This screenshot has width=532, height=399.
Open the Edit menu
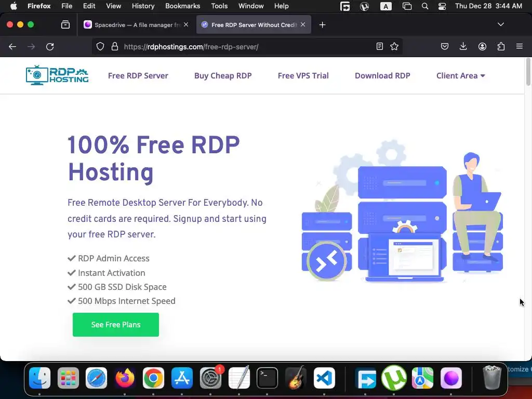(x=89, y=6)
